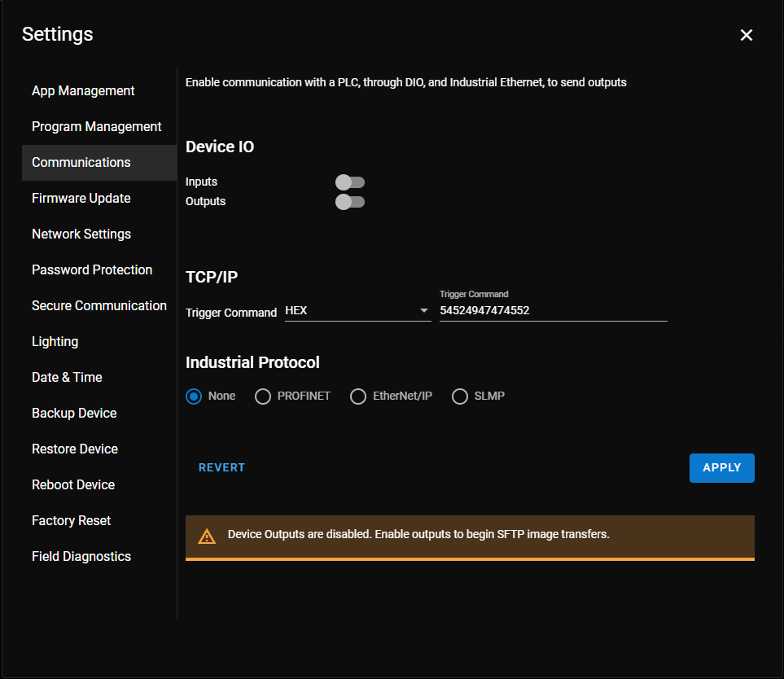Pick the None protocol radio button
Viewport: 784px width, 679px height.
(194, 396)
